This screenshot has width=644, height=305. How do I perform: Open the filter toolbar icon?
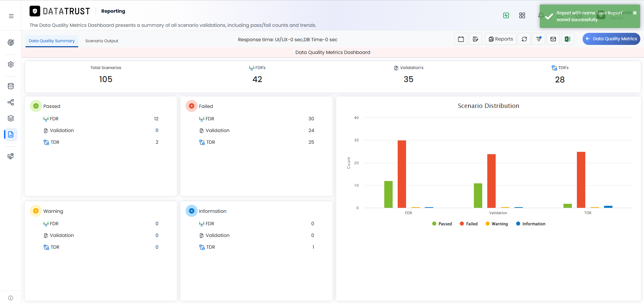(x=539, y=39)
